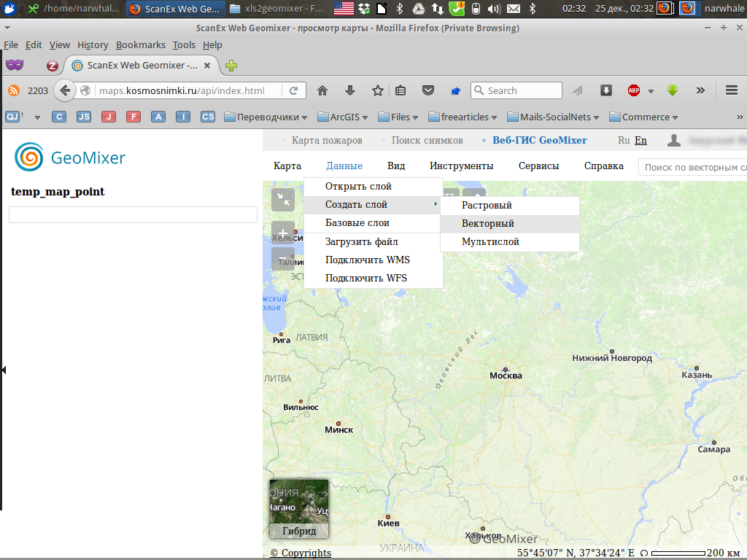747x560 pixels.
Task: Switch the interface language to En
Action: click(640, 141)
